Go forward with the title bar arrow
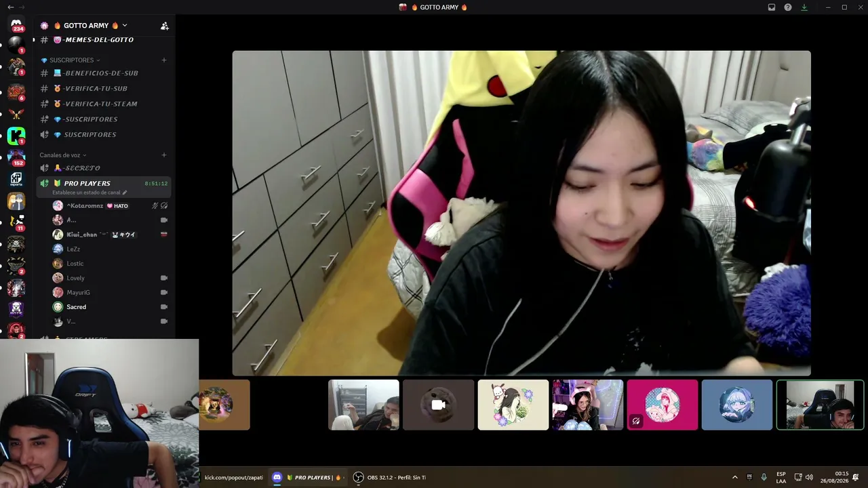This screenshot has width=868, height=488. pos(23,7)
